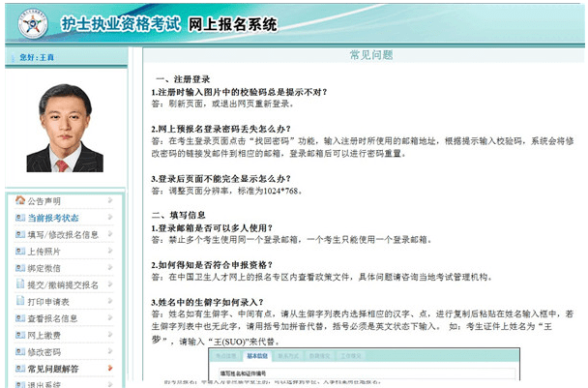Expand the arrow on 绑定微信 row
Screen dimensions: 588x388
click(110, 268)
